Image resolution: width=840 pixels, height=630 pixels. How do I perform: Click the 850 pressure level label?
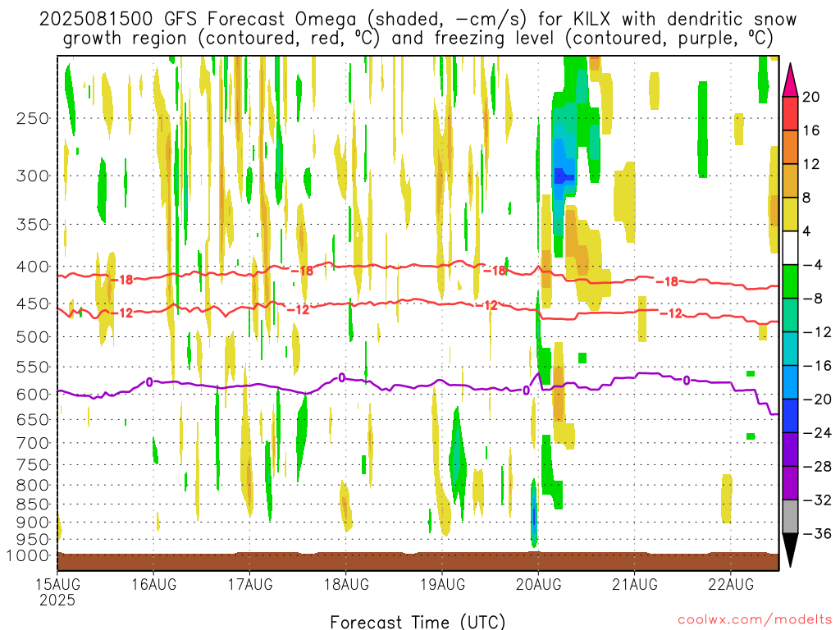pyautogui.click(x=33, y=504)
